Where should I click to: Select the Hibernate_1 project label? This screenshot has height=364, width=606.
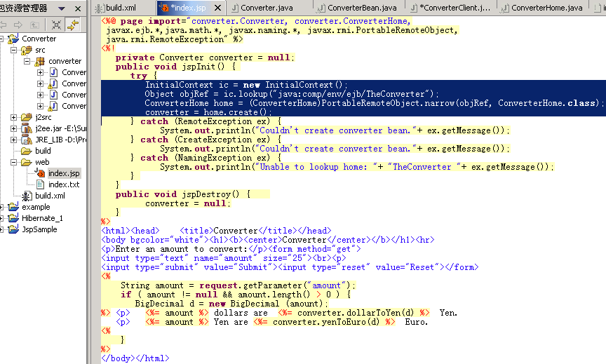pyautogui.click(x=42, y=218)
